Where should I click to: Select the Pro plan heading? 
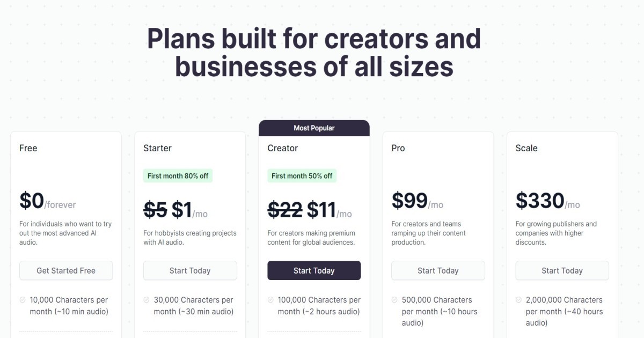(398, 148)
